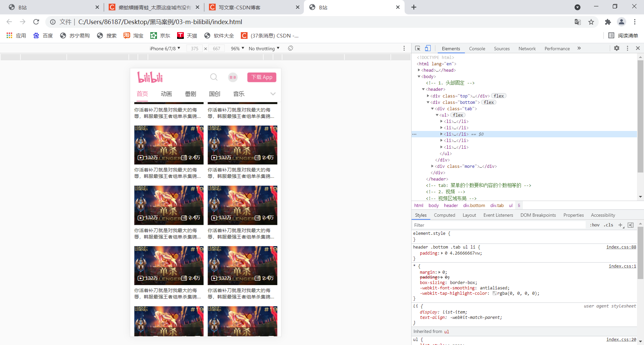Open 应用 apps bookmark
Image resolution: width=644 pixels, height=345 pixels.
[16, 36]
